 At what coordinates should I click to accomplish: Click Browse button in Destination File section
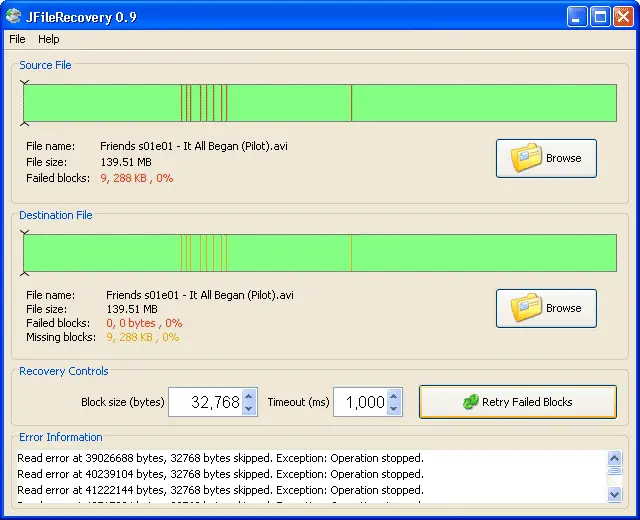pyautogui.click(x=546, y=308)
